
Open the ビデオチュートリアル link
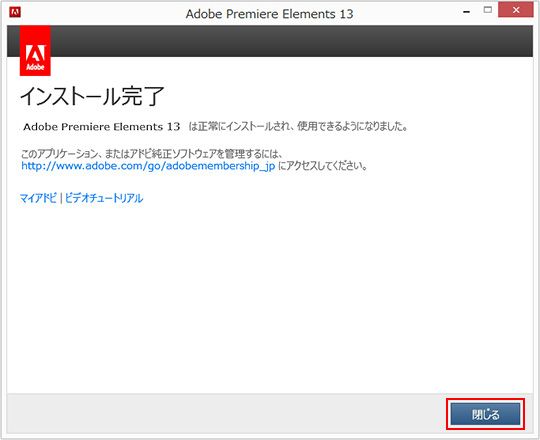(104, 198)
